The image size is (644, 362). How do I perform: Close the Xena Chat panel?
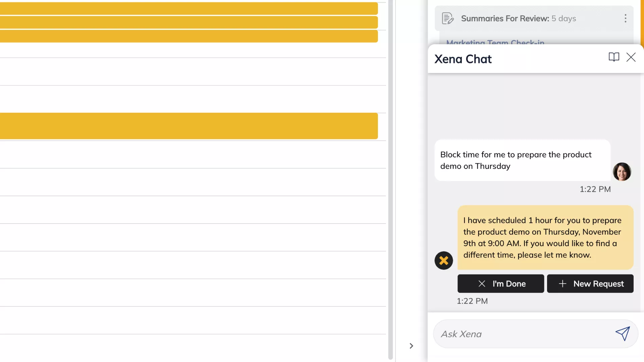click(631, 57)
